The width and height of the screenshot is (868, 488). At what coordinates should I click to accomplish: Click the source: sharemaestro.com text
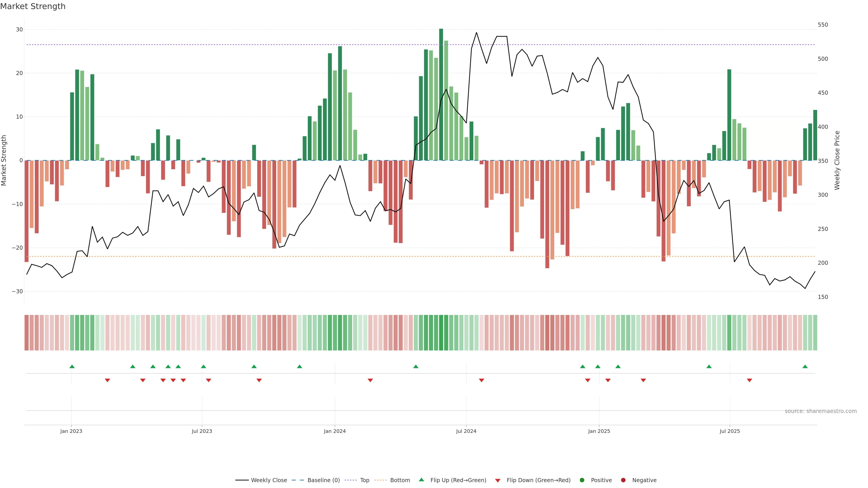point(821,411)
